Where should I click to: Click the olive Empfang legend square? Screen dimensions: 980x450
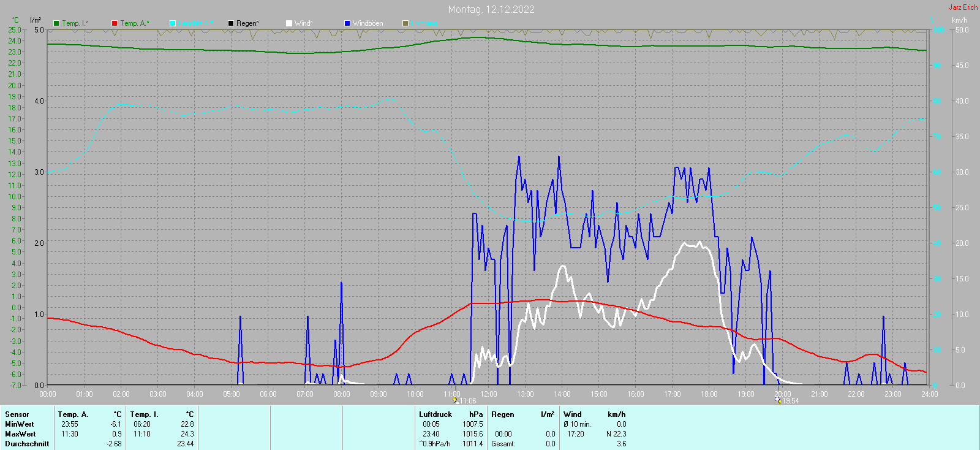(405, 23)
